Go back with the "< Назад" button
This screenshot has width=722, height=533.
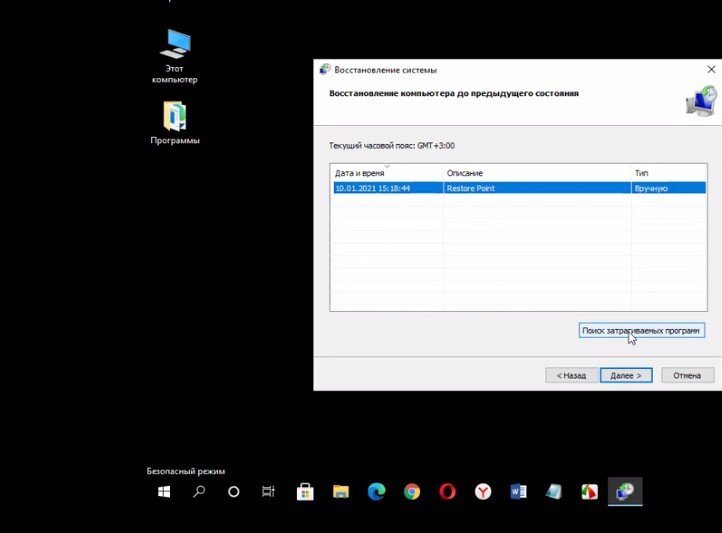(x=571, y=376)
